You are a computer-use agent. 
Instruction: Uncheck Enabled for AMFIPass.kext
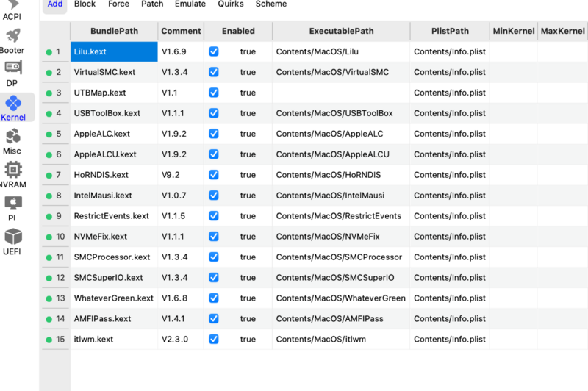click(x=214, y=319)
